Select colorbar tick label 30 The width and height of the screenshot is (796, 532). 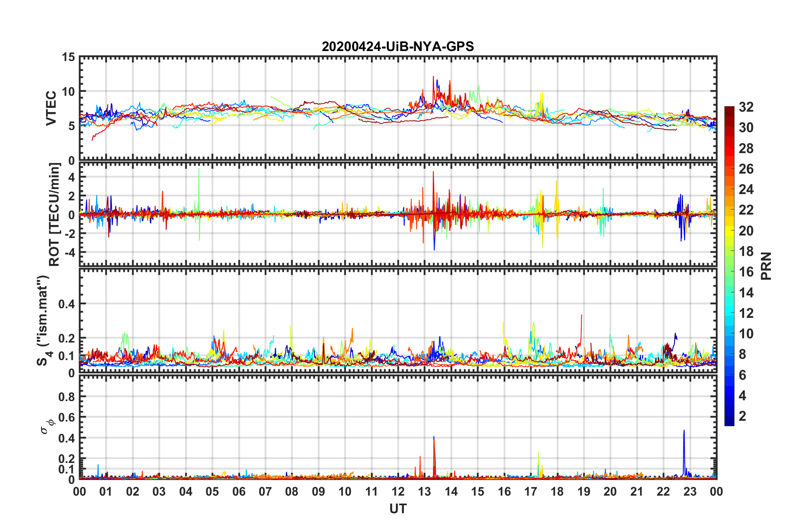tap(746, 128)
